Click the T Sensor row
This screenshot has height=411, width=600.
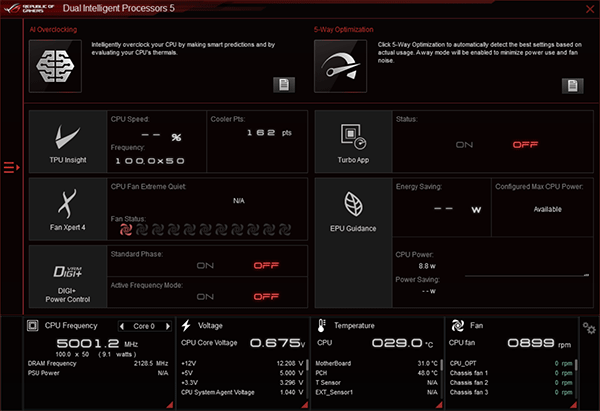pos(376,382)
